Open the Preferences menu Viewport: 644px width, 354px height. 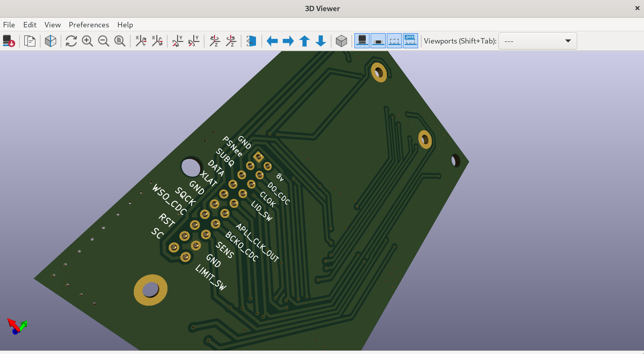click(x=89, y=25)
